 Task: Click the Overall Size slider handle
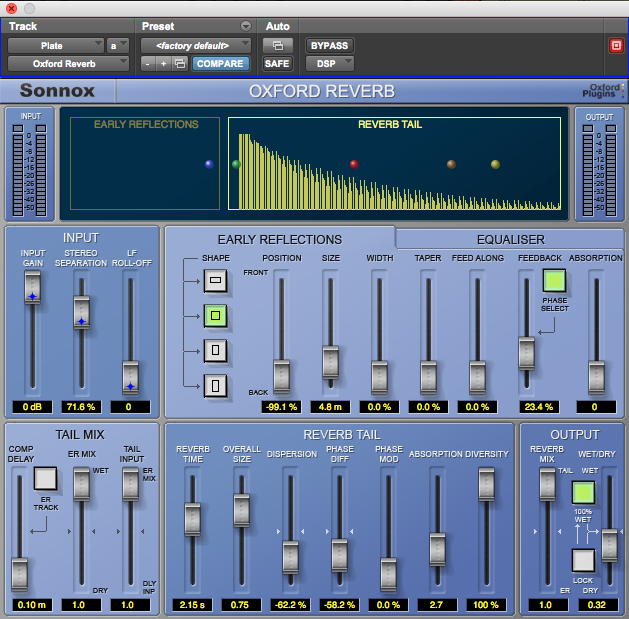tap(241, 510)
